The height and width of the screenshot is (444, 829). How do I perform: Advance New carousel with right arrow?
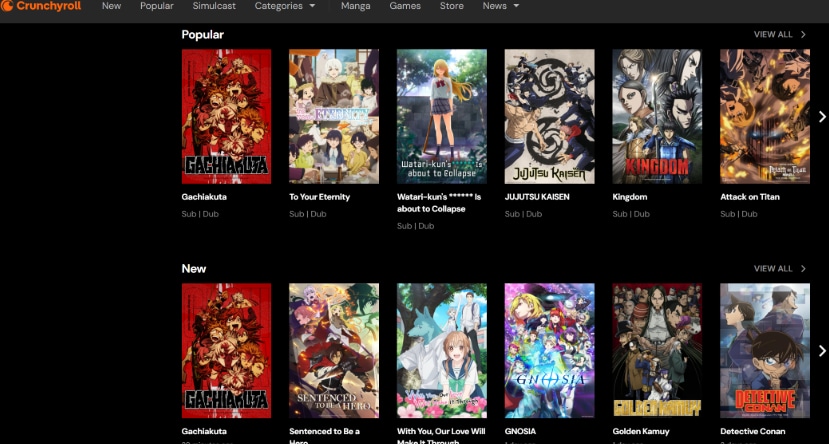coord(822,350)
